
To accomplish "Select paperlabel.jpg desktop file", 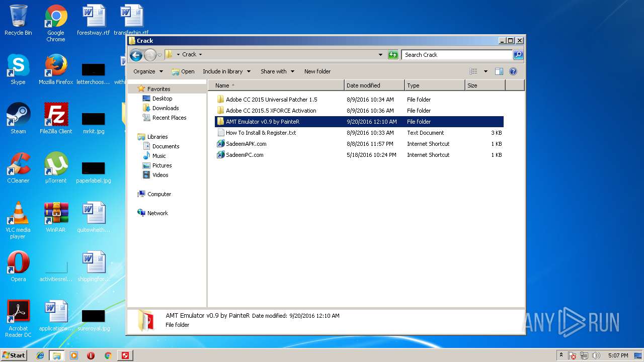I will tap(94, 172).
